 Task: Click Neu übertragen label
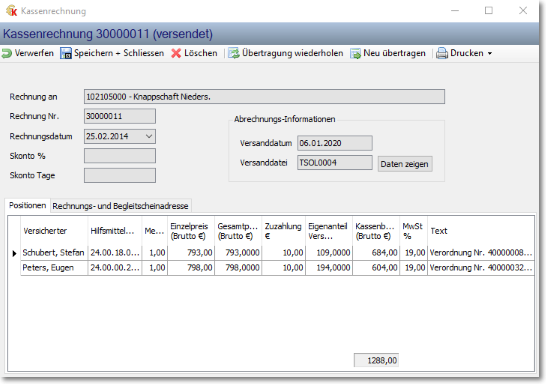394,53
